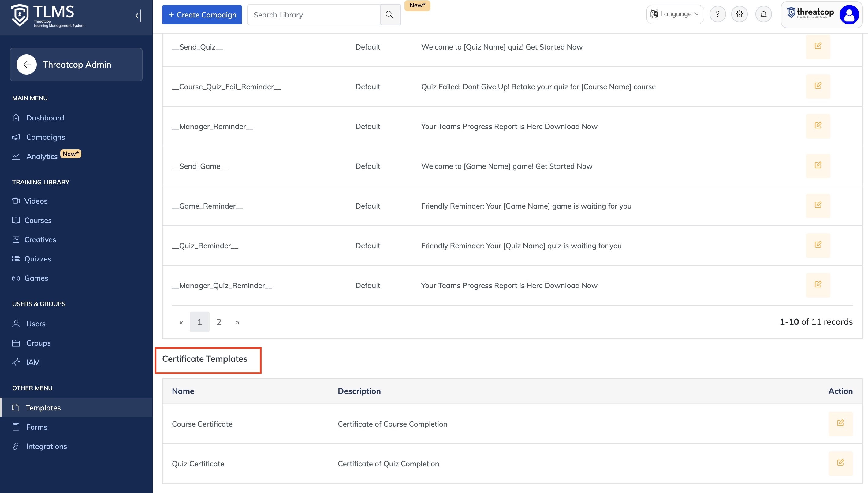Open edit for Course Certificate template
Screen dimensions: 868x493
[840, 423]
